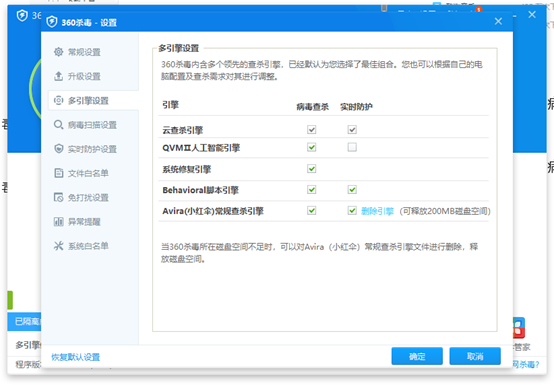Viewport: 554px width, 385px height.
Task: Toggle 云查杀引擎 病毒查杀 checkbox
Action: [x=311, y=130]
